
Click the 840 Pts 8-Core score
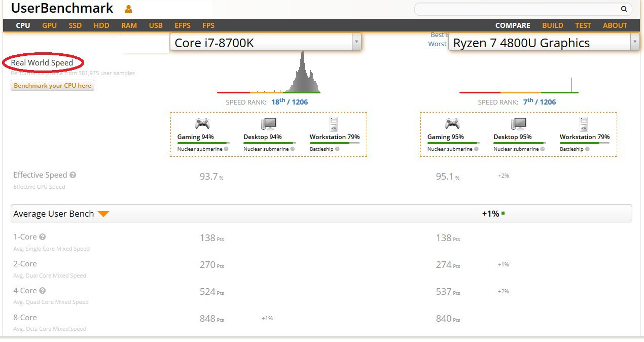(448, 319)
